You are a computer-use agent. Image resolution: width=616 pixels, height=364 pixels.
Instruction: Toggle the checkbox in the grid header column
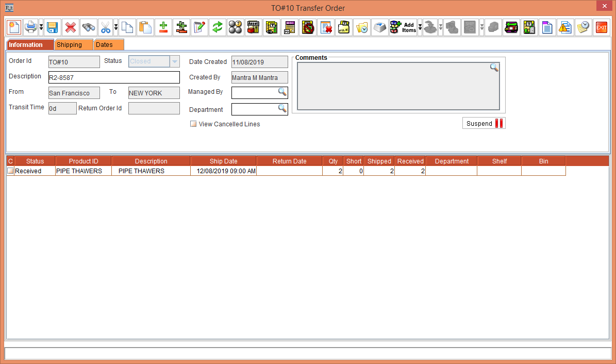click(10, 161)
